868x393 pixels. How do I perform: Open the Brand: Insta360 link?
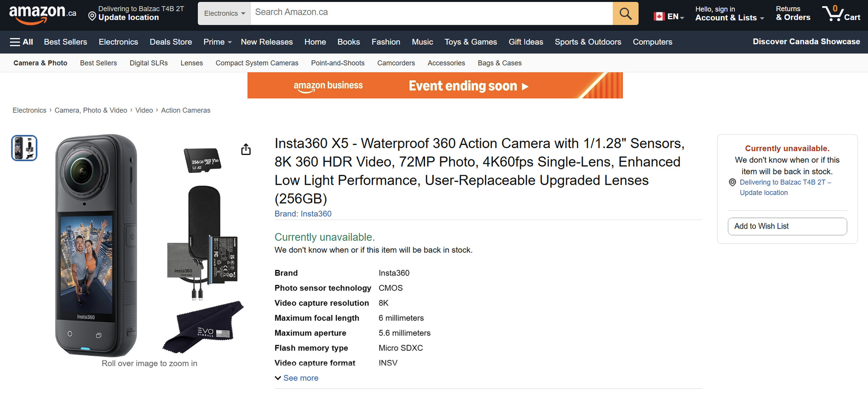303,214
